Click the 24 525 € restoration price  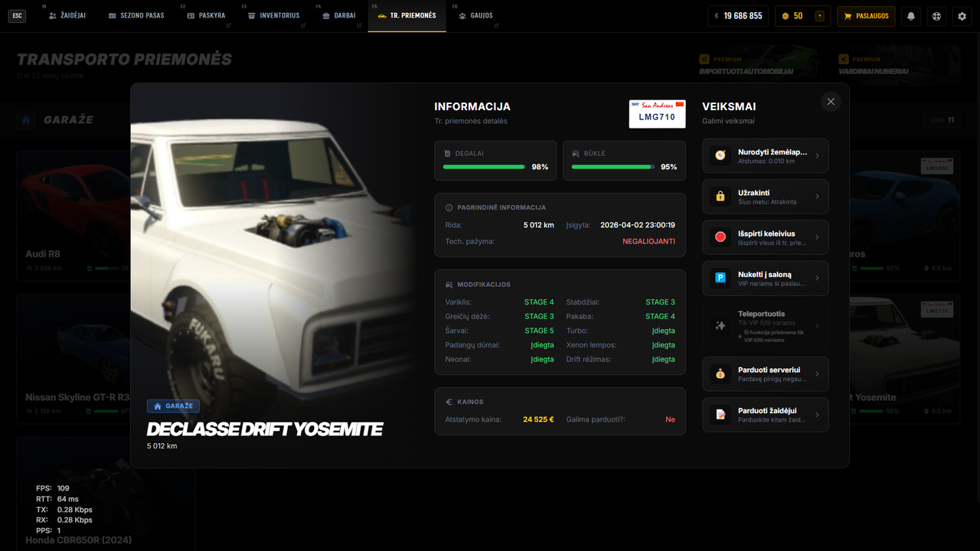[538, 419]
